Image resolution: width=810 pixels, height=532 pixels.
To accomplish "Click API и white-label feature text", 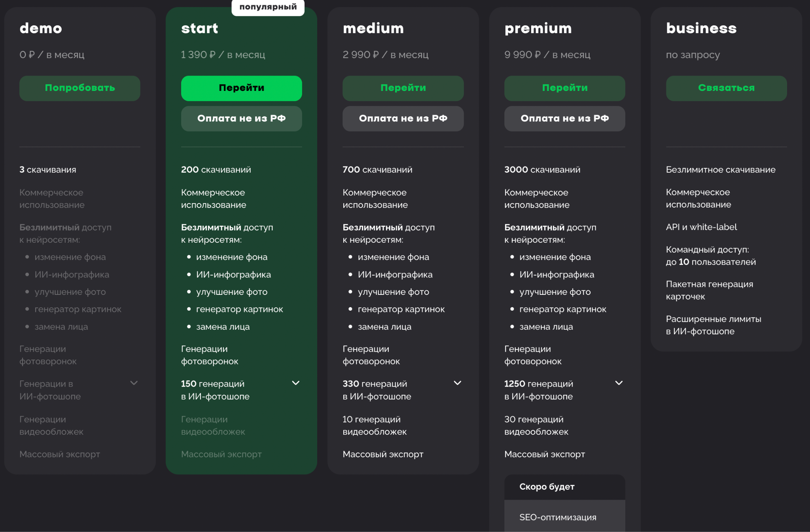I will pyautogui.click(x=701, y=227).
